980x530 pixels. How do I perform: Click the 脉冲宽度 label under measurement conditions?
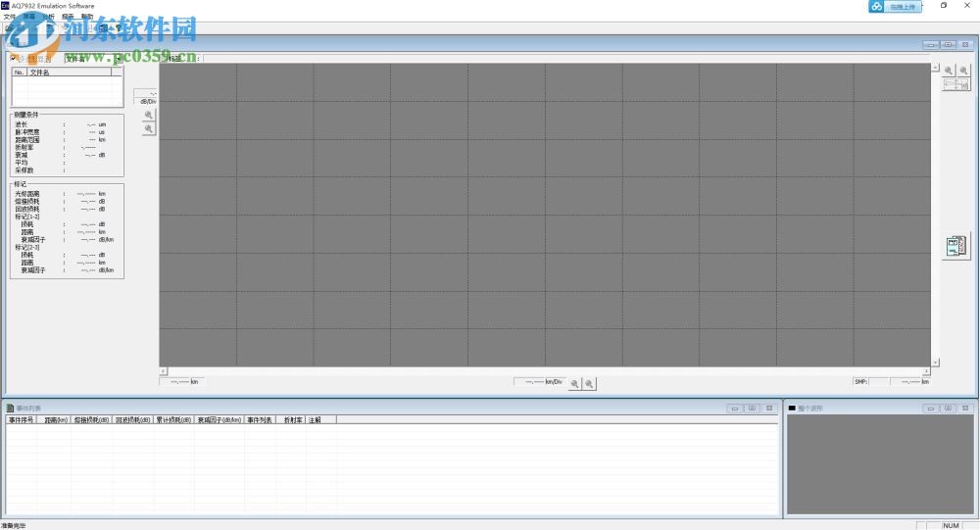coord(27,132)
